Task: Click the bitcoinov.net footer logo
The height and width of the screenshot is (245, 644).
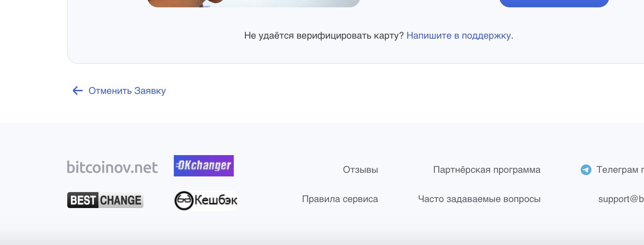Action: (112, 167)
